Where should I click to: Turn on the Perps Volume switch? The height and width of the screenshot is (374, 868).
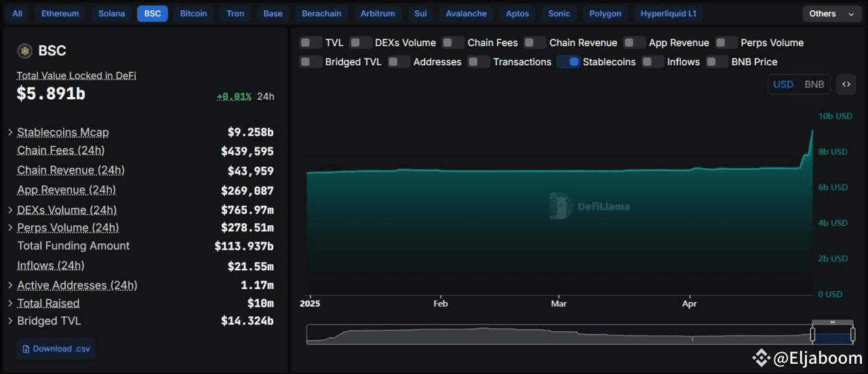point(726,42)
